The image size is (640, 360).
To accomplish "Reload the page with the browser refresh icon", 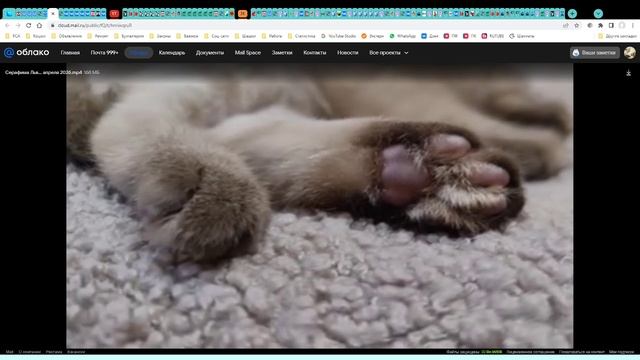I will [29, 25].
